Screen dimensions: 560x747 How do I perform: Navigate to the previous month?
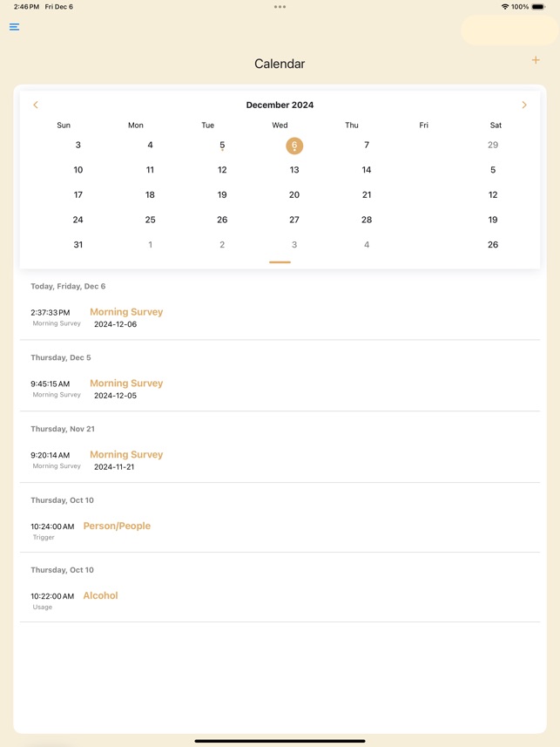(x=36, y=105)
